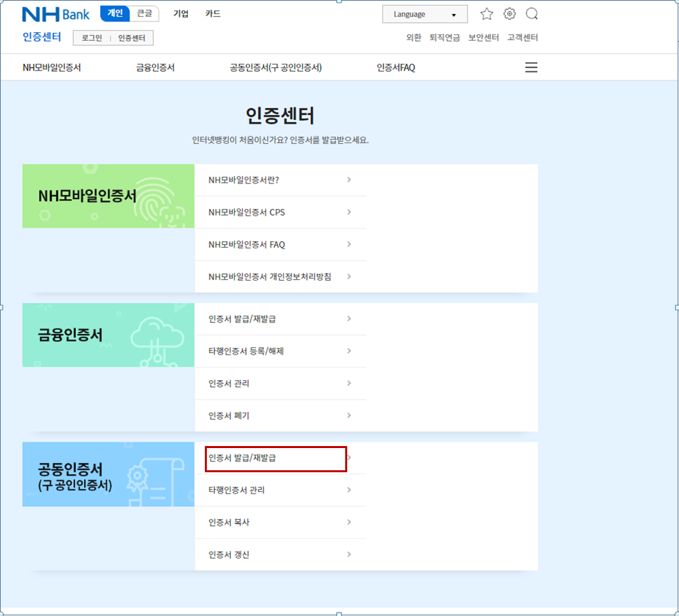Open 타행인증서 등록/해제 item
679x616 pixels.
pos(280,351)
